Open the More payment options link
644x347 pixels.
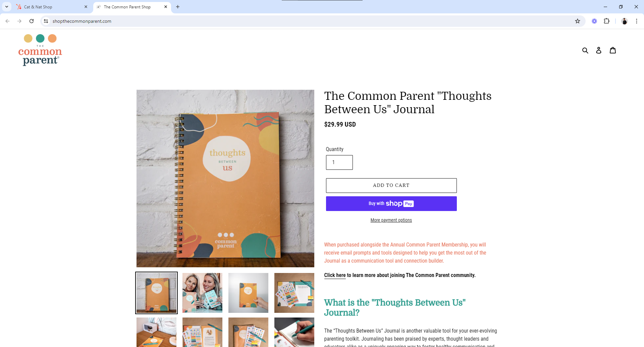(391, 220)
